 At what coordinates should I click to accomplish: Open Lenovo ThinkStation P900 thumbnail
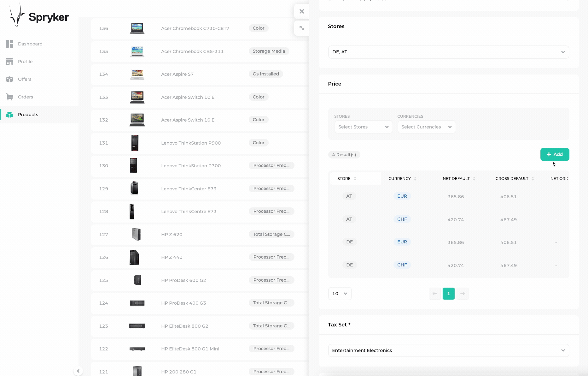pos(135,143)
